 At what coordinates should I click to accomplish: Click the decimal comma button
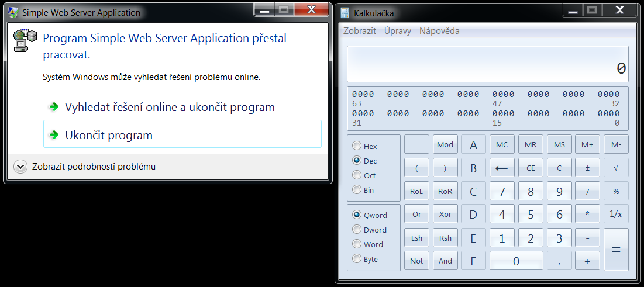click(x=559, y=261)
